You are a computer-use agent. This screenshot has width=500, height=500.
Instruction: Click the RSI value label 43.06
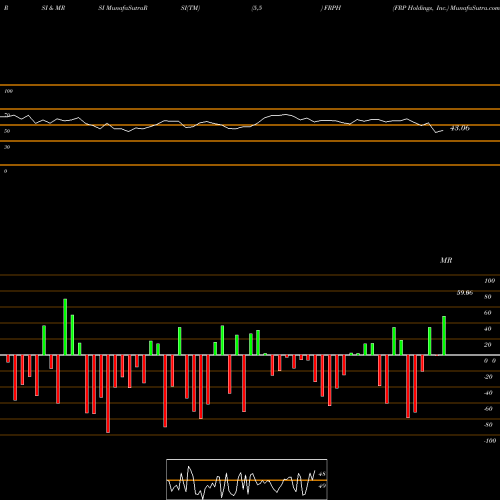[460, 128]
